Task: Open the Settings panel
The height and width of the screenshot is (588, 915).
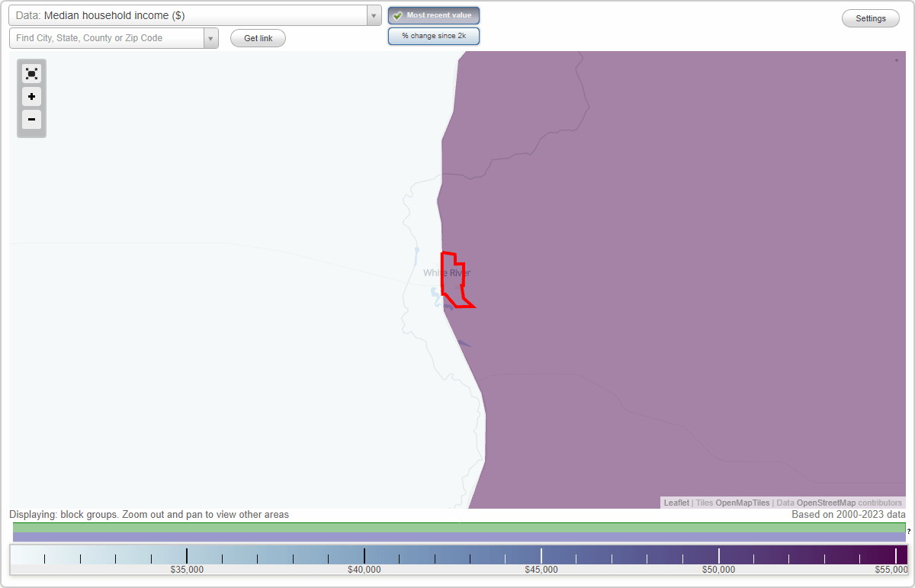Action: click(870, 18)
